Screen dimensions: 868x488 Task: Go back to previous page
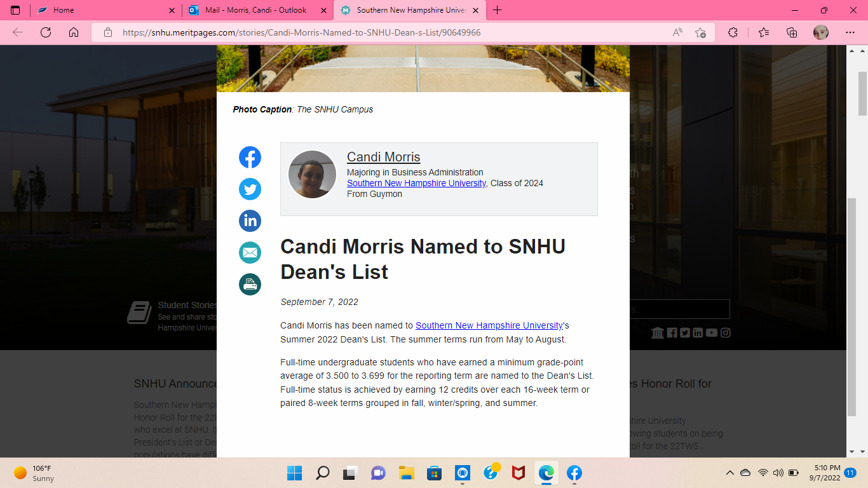(18, 32)
